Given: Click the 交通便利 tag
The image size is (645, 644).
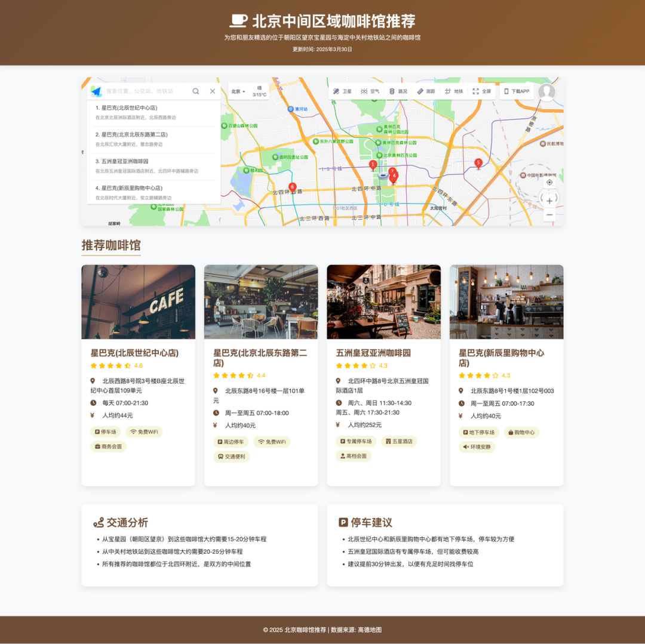Looking at the screenshot, I should click(x=231, y=456).
